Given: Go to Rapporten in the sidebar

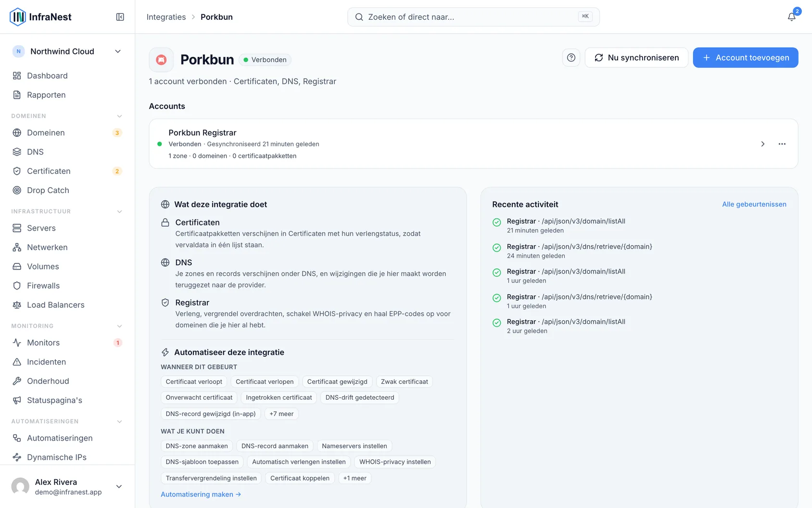Looking at the screenshot, I should coord(67,95).
